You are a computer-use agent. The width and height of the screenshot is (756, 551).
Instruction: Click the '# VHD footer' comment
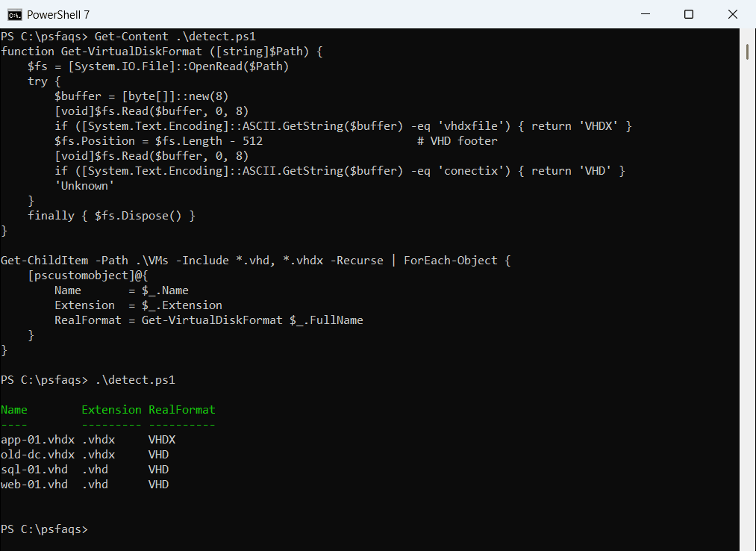point(457,141)
